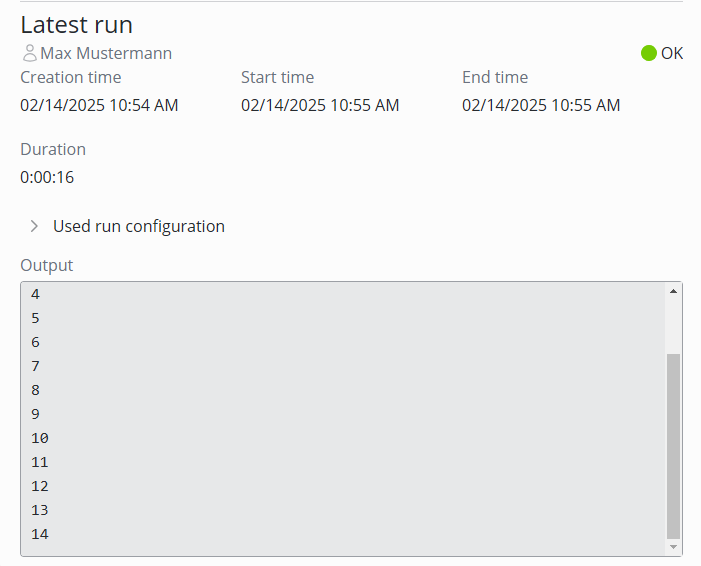701x566 pixels.
Task: Click the Duration label
Action: pos(53,149)
